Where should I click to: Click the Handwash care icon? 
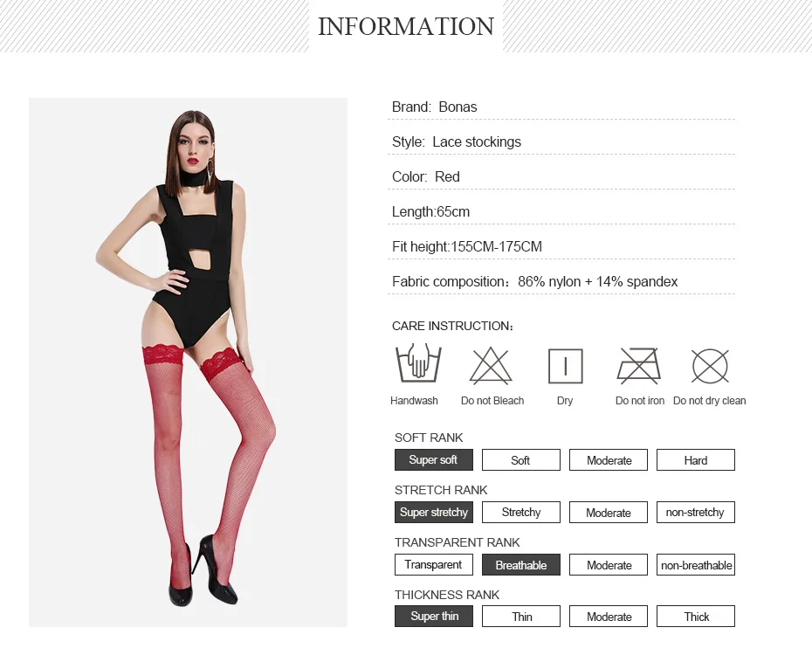[x=418, y=363]
